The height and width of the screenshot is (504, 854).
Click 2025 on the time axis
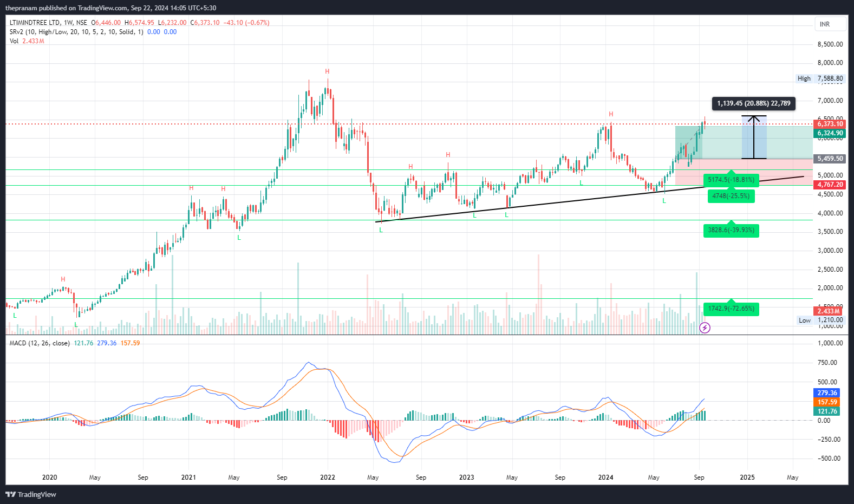(747, 477)
